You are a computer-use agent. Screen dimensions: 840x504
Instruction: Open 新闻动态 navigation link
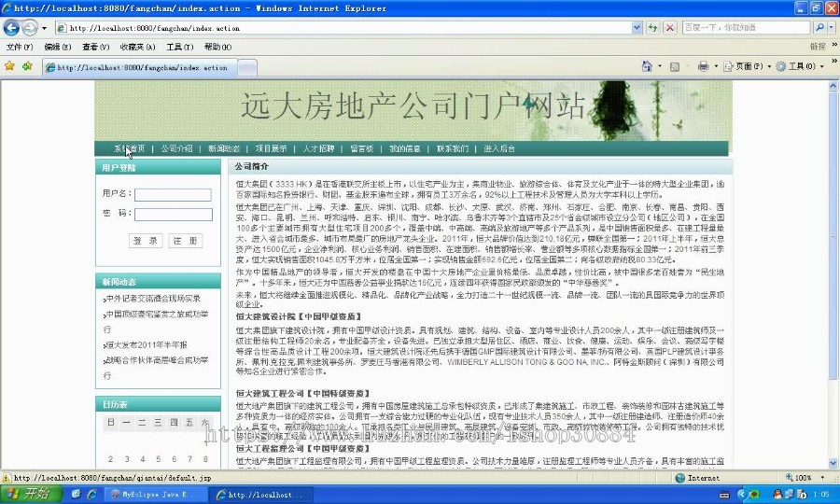[x=224, y=149]
